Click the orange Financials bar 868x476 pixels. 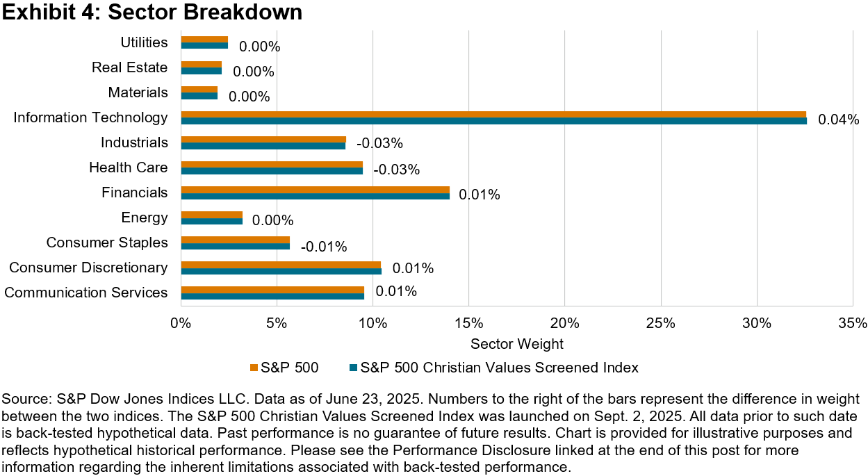tap(315, 190)
